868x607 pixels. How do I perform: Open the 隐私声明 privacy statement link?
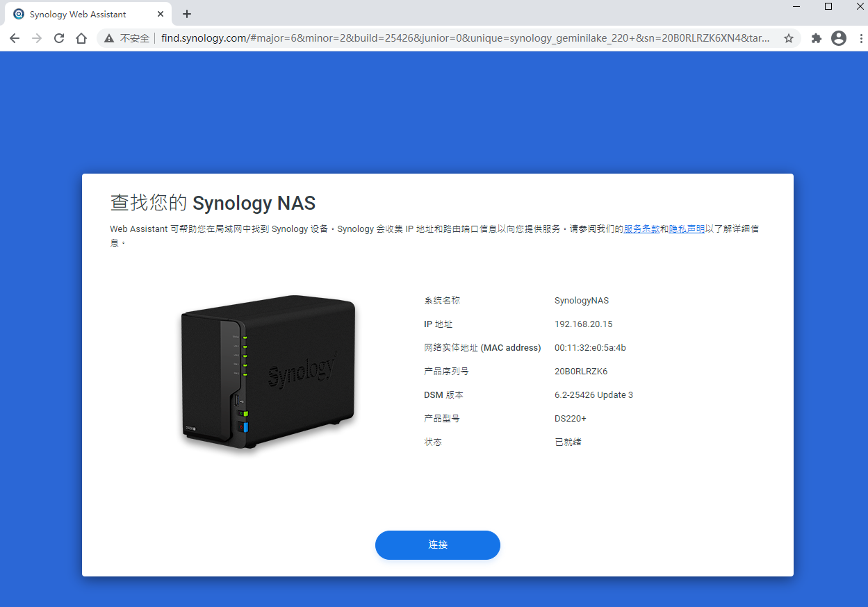point(687,228)
